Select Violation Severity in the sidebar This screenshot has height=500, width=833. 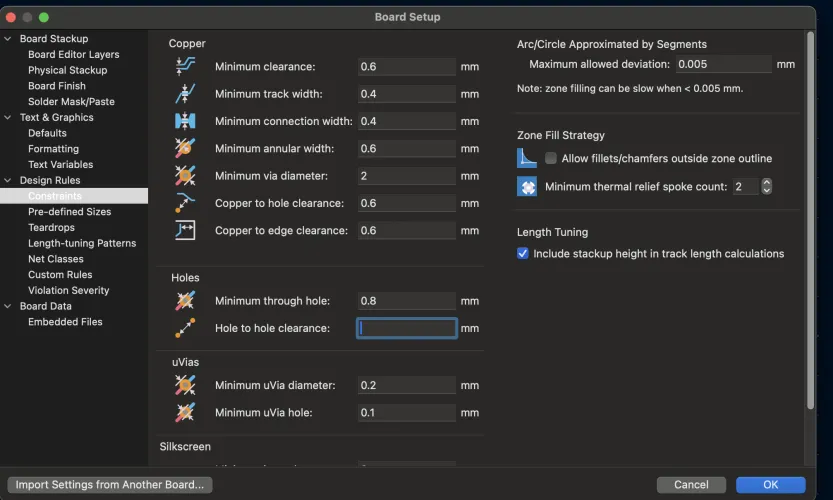(68, 290)
